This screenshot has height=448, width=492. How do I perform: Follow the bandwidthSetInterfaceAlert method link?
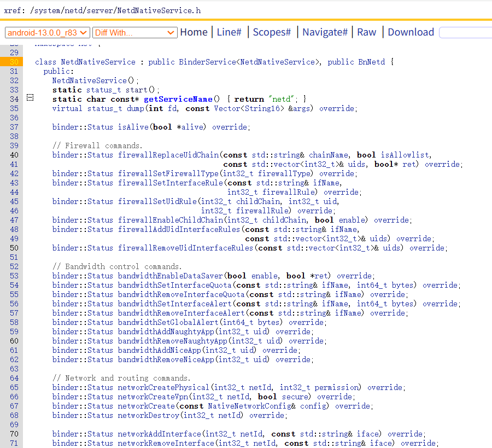coord(175,304)
